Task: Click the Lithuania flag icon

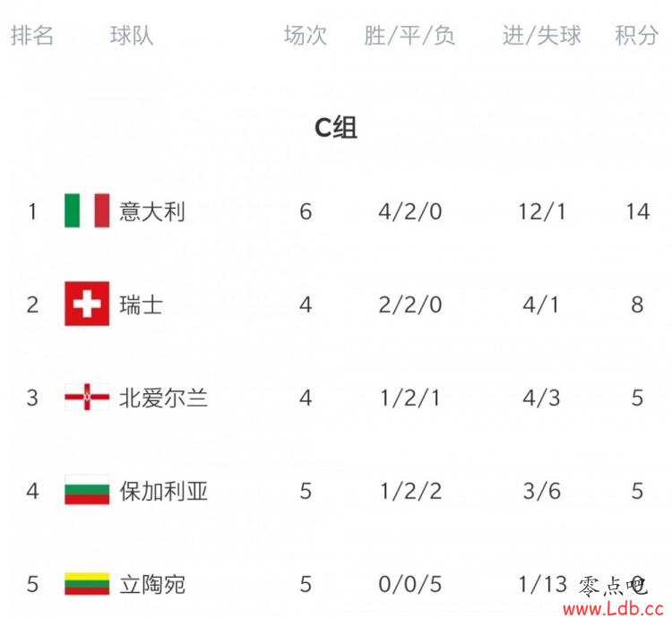Action: coord(87,584)
